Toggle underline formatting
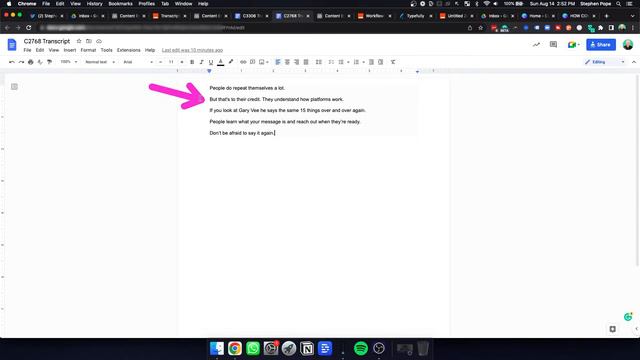 [211, 62]
